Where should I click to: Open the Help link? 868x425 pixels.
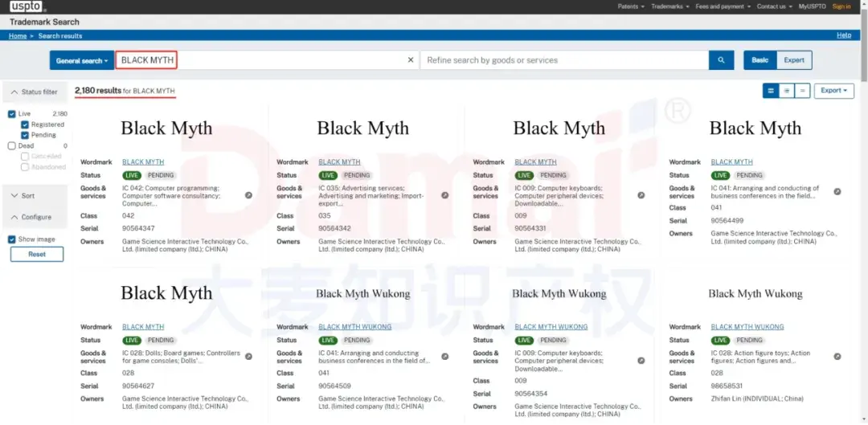(844, 35)
